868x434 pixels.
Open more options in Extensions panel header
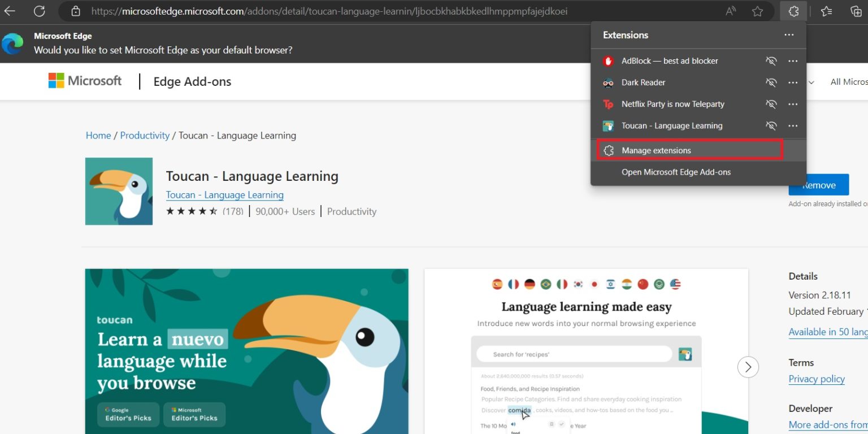(789, 35)
